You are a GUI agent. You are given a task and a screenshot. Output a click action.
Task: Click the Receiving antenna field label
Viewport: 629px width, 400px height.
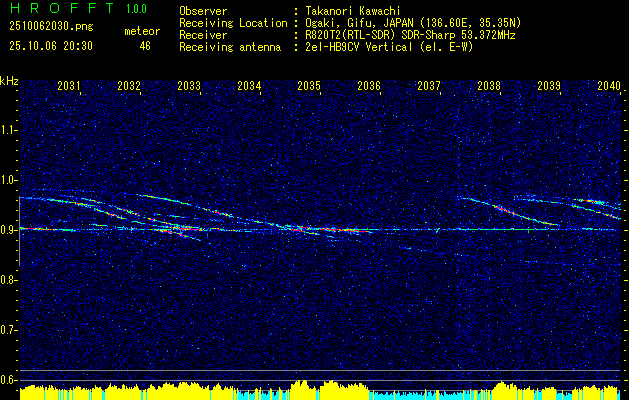[230, 47]
